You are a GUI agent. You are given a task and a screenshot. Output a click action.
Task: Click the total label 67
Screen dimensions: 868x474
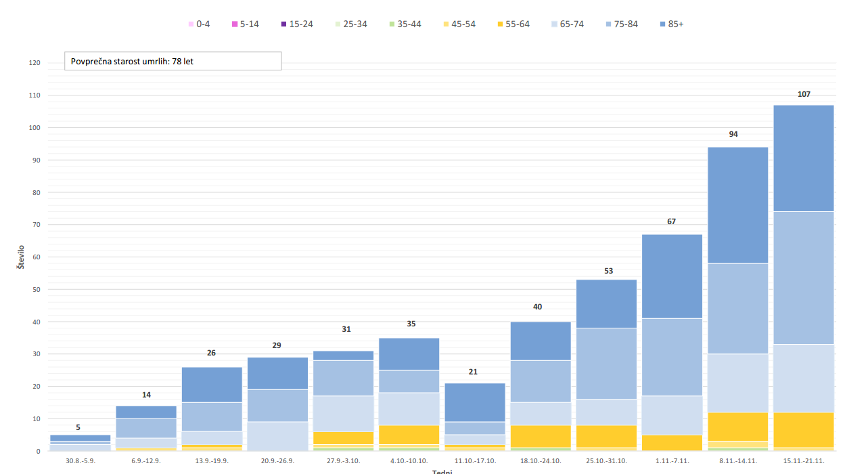click(671, 221)
